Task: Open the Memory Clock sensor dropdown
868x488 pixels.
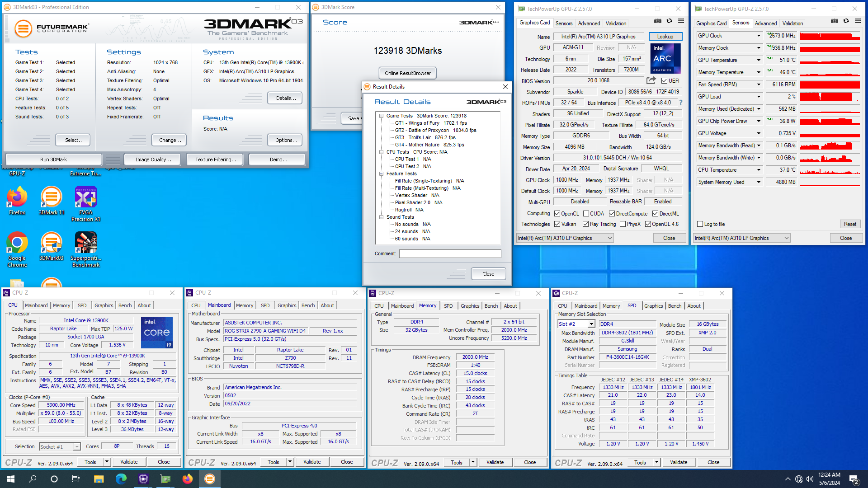Action: pos(759,48)
